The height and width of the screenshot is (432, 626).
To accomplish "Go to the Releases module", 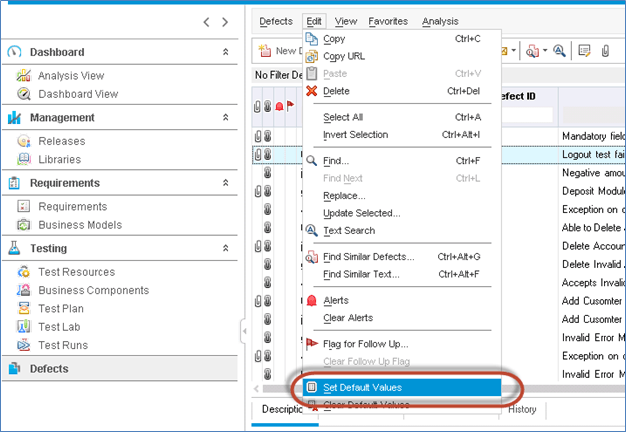I will (61, 142).
